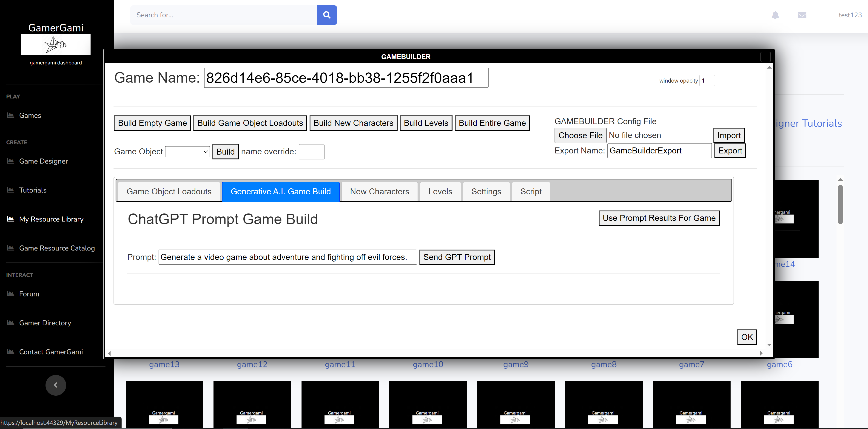
Task: Open the game12 thumbnail link
Action: point(252,364)
